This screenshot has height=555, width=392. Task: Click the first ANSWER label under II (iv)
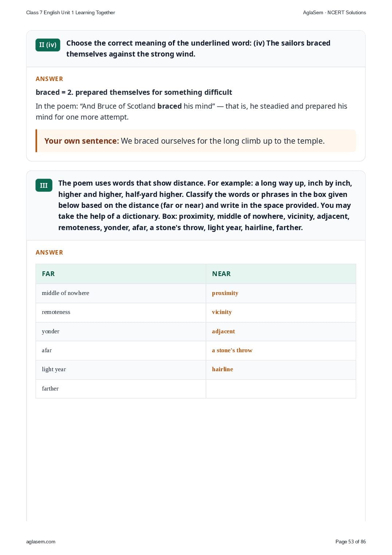50,79
